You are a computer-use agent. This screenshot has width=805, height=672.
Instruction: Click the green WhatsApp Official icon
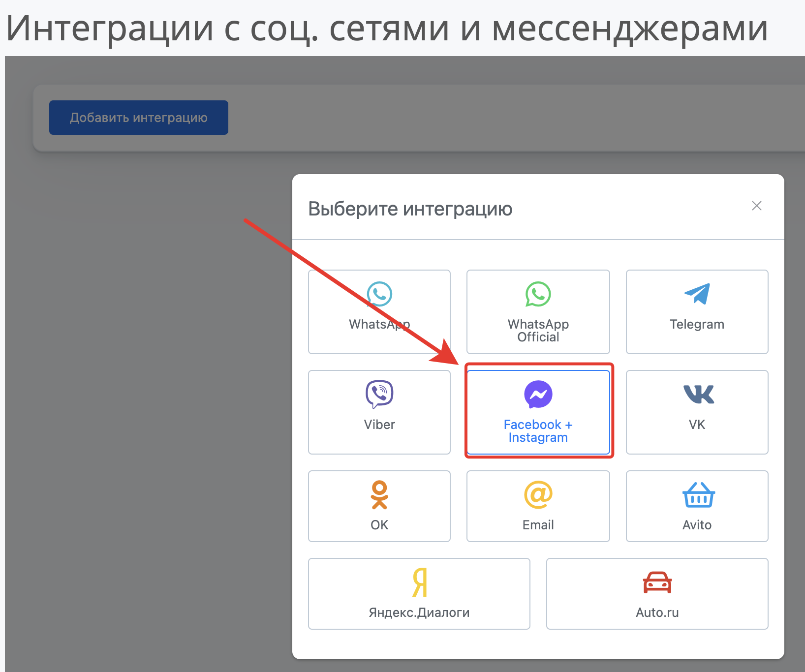pos(538,294)
